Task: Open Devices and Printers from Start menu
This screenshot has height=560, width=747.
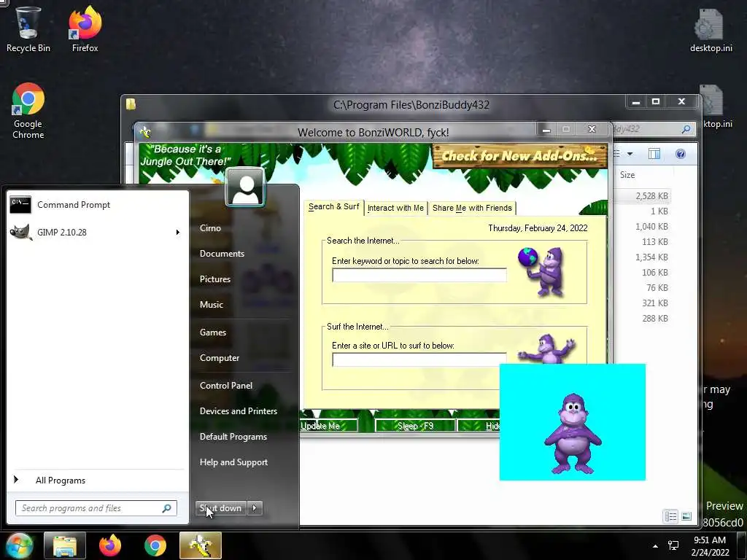Action: [x=239, y=411]
